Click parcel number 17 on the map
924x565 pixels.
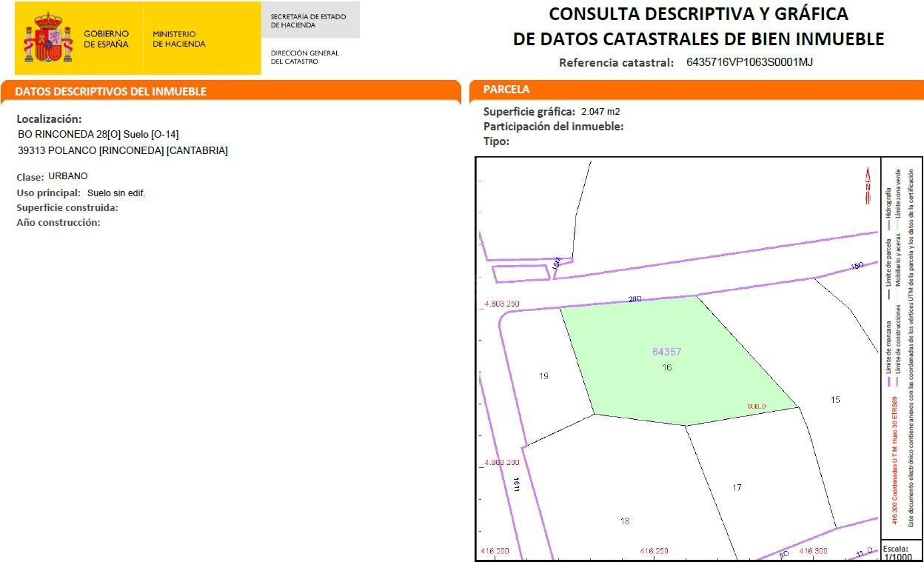point(737,487)
